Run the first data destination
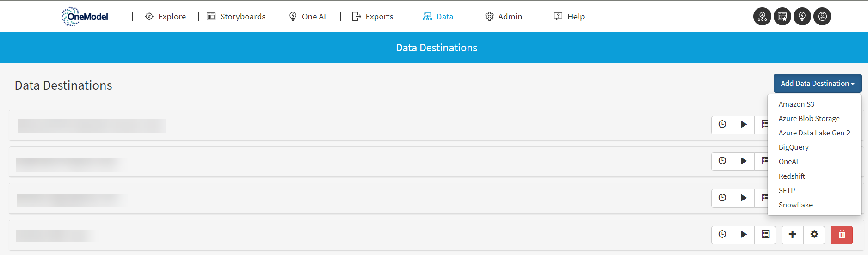Image resolution: width=868 pixels, height=255 pixels. pos(744,125)
